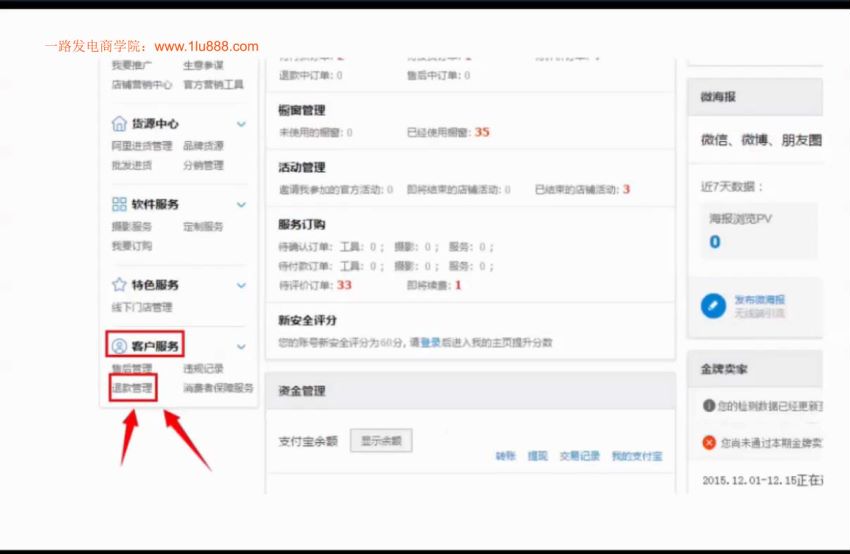Open 摄影服务 in the sidebar
850x554 pixels.
[x=132, y=227]
